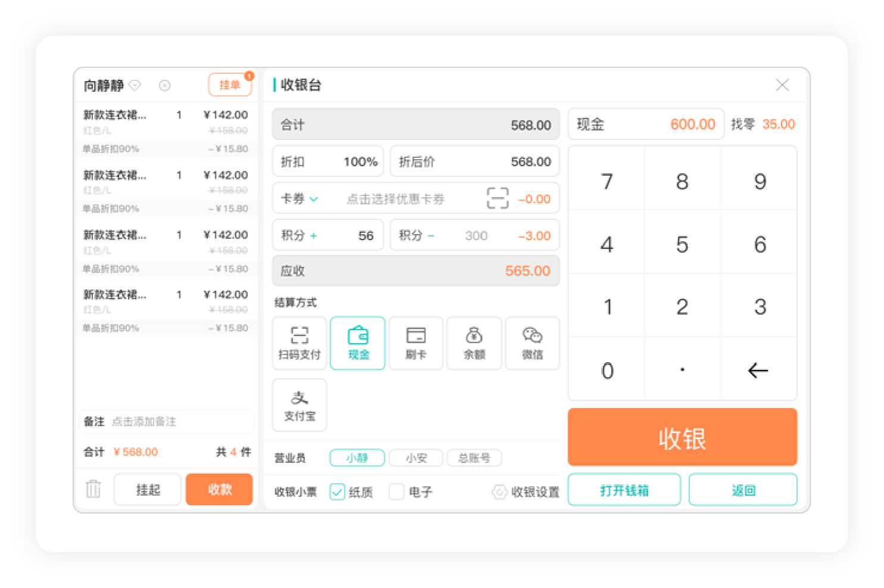This screenshot has width=884, height=588.
Task: Tap keypad digit 3
Action: click(x=760, y=307)
